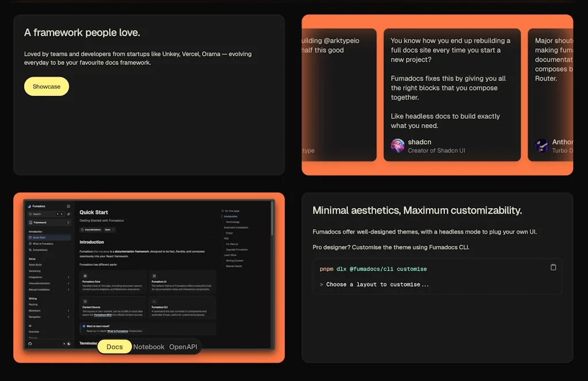Switch to the Notebook tab

(x=149, y=347)
